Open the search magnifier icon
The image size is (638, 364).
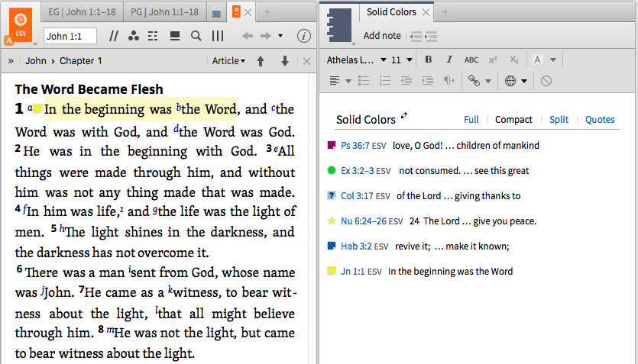(196, 36)
